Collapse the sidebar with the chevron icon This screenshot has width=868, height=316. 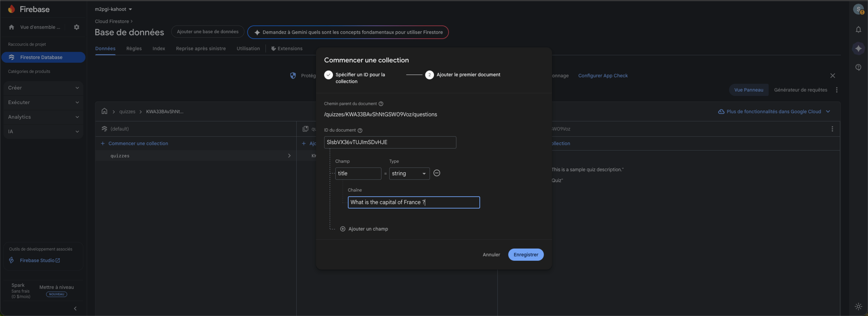(75, 308)
